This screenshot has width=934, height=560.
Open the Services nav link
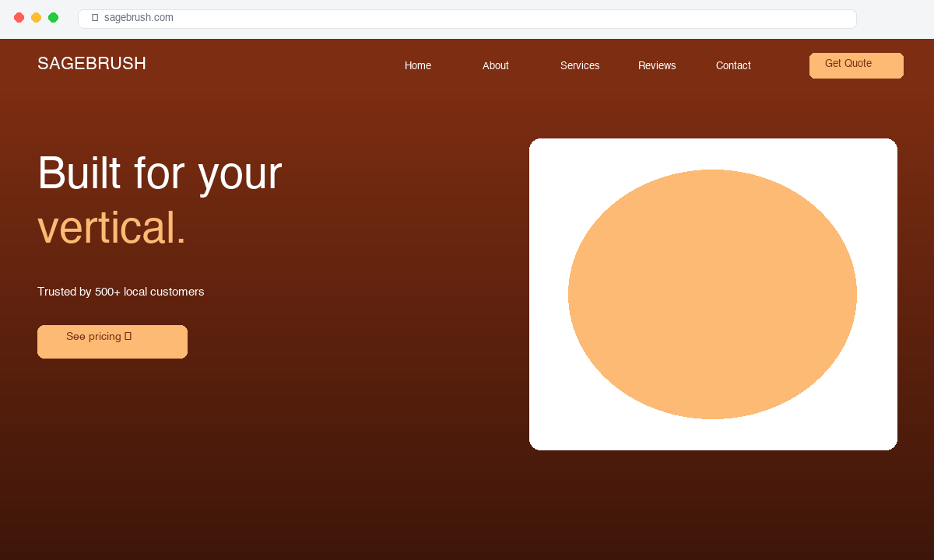click(x=580, y=65)
